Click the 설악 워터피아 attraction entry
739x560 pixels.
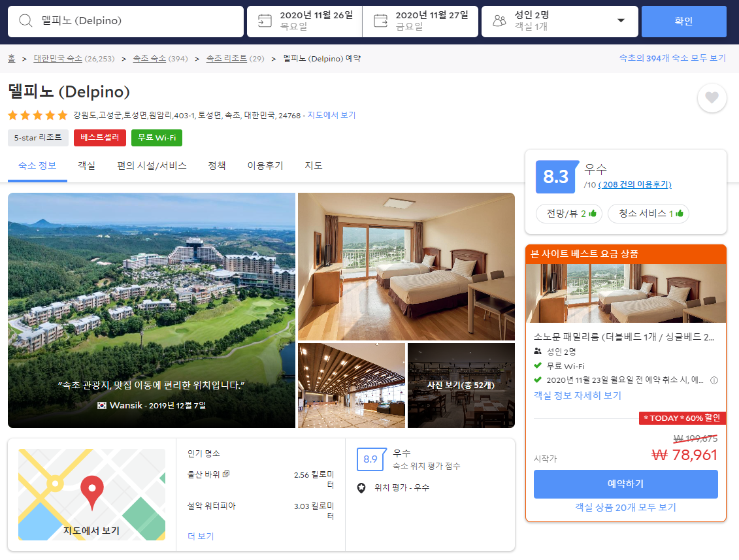[211, 506]
